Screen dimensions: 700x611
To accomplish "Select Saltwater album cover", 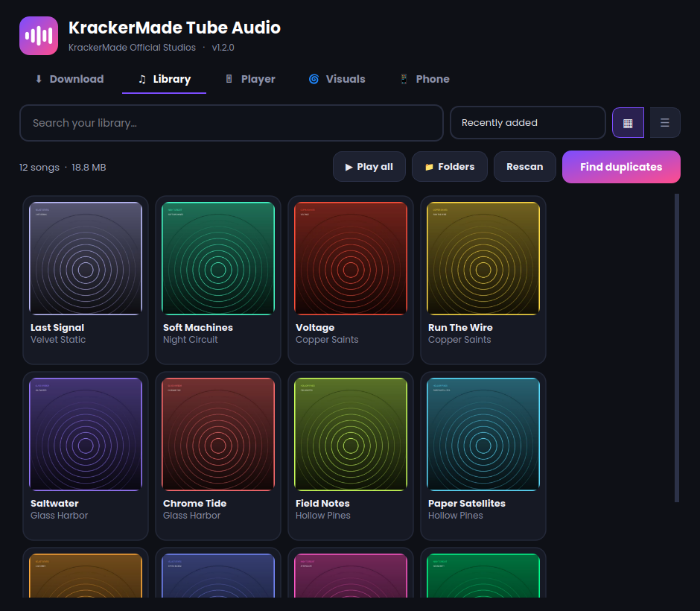I will click(86, 434).
